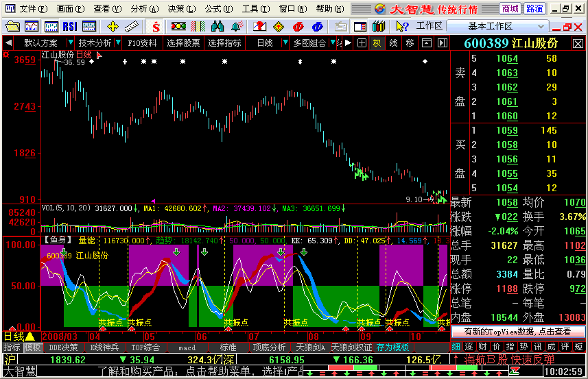The height and width of the screenshot is (379, 588).
Task: Open the books library icon
Action: tap(379, 27)
